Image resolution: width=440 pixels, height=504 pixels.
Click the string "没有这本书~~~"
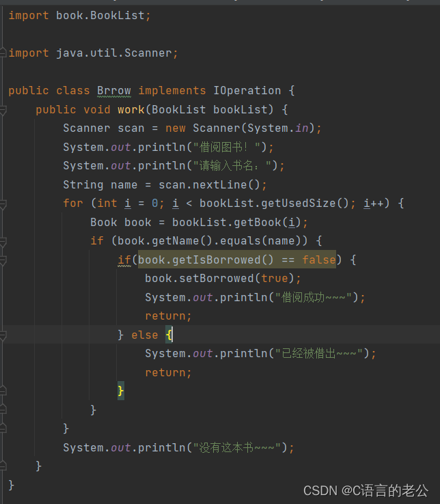[x=236, y=448]
